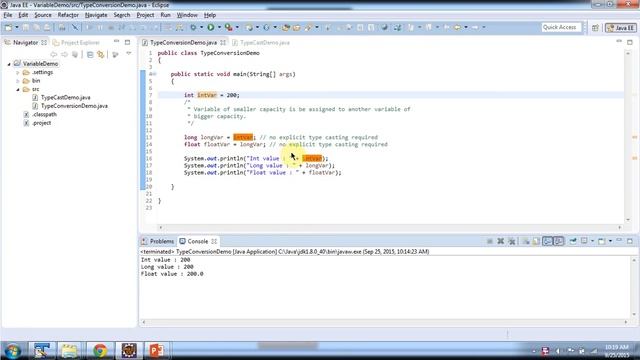Click the Web Browser globe toolbar icon
Viewport: 640px width, 360px height.
[384, 27]
